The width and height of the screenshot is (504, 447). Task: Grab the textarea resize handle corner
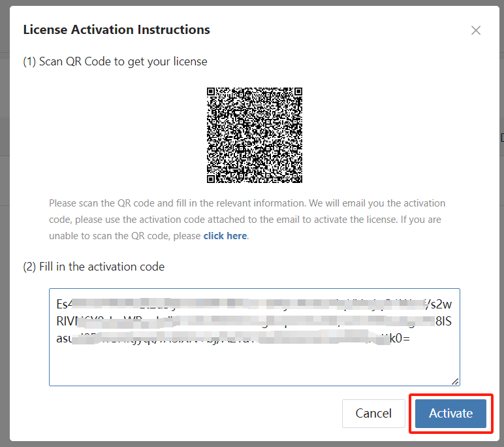pos(455,382)
